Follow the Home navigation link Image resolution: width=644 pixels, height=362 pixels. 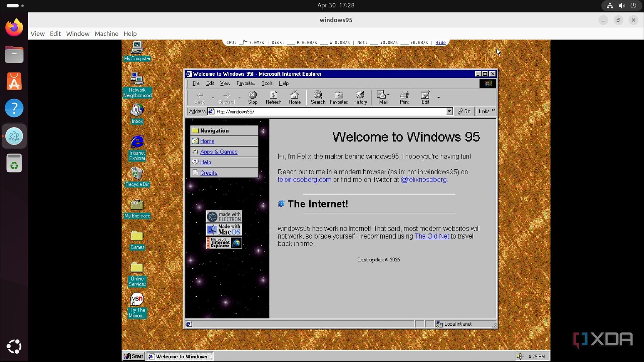click(207, 141)
